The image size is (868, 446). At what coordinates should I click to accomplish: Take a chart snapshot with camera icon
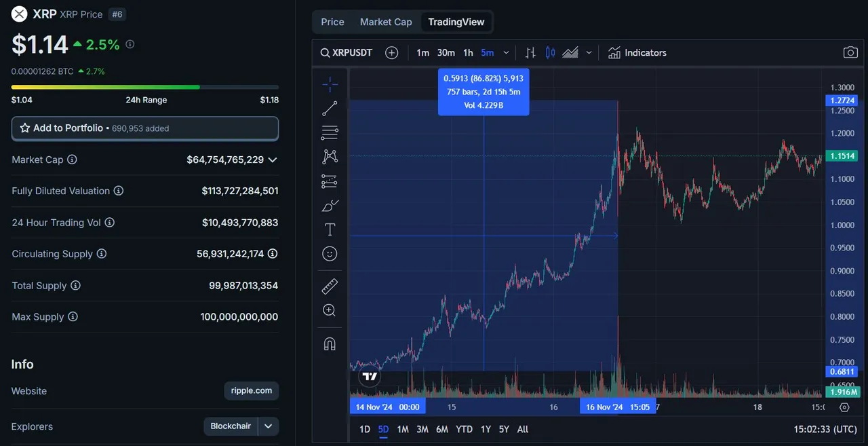850,53
